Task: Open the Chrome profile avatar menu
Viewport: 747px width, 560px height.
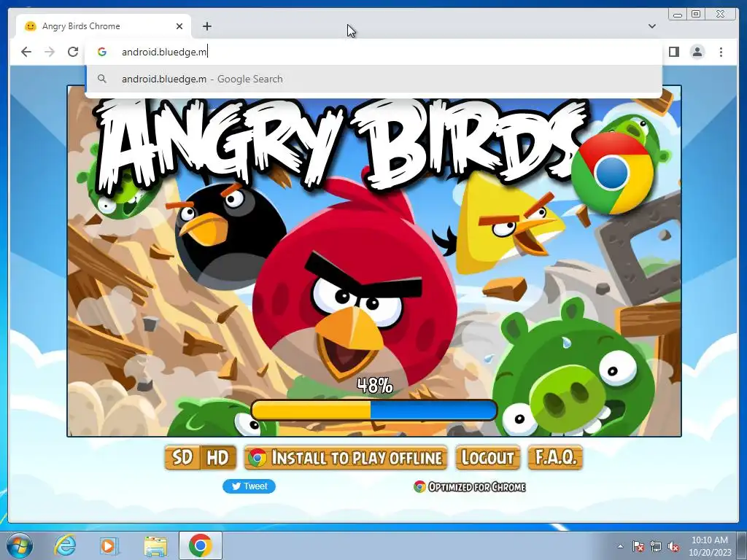Action: coord(697,52)
